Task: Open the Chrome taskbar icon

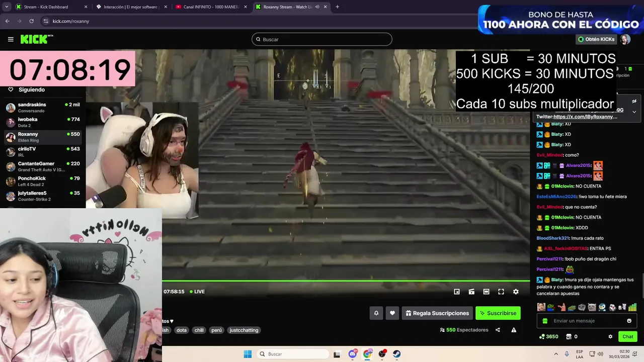Action: (x=367, y=354)
